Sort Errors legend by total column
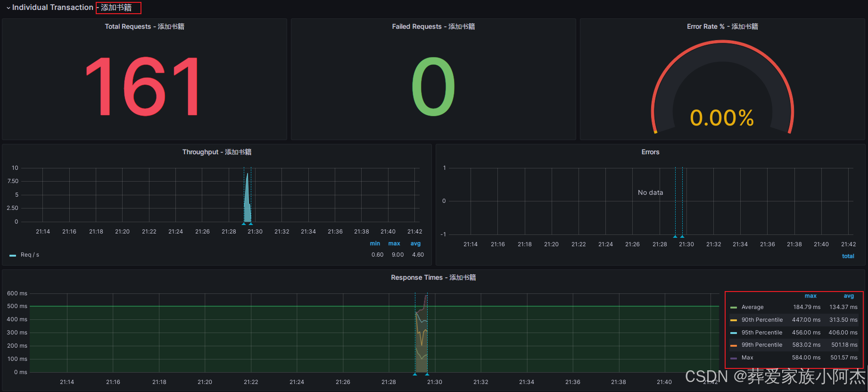 (x=848, y=256)
